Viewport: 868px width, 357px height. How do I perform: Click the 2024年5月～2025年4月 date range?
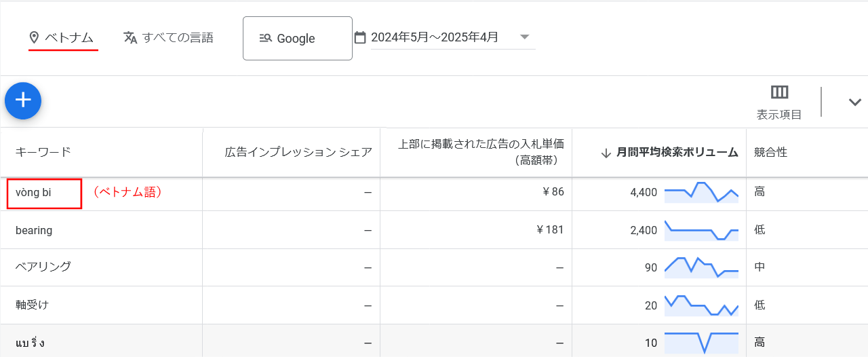(435, 37)
